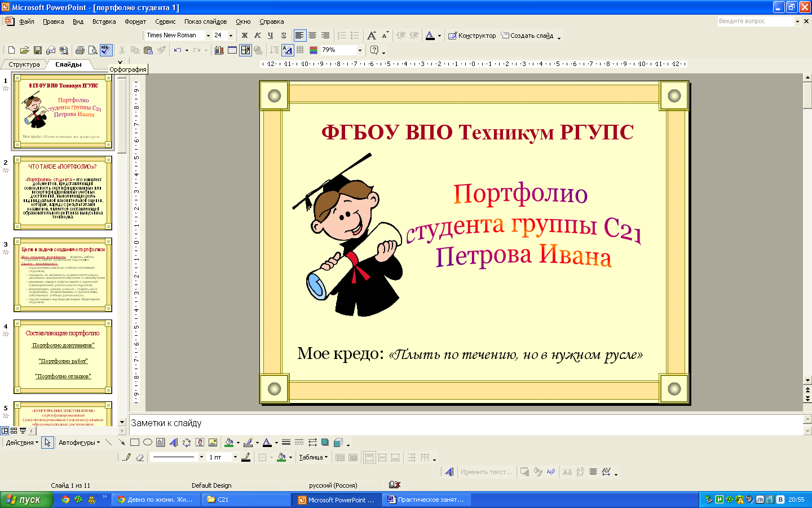Image resolution: width=812 pixels, height=508 pixels.
Task: Open the font size 24 dropdown
Action: 231,36
